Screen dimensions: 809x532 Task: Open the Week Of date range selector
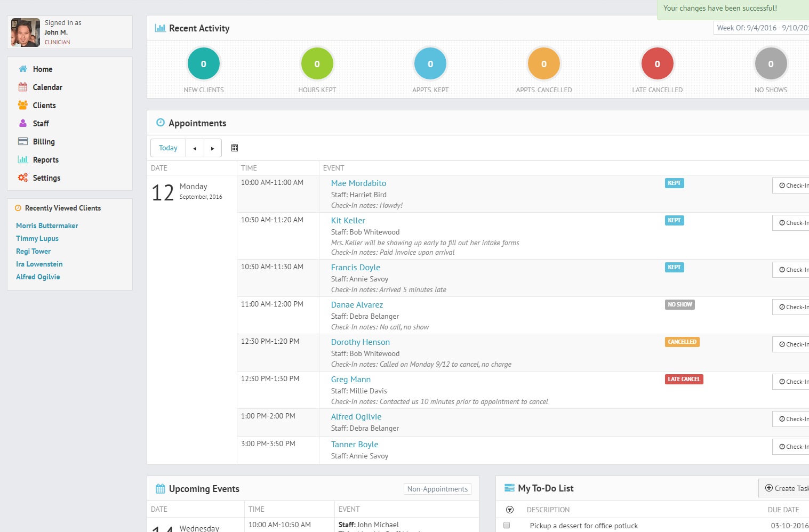click(761, 28)
